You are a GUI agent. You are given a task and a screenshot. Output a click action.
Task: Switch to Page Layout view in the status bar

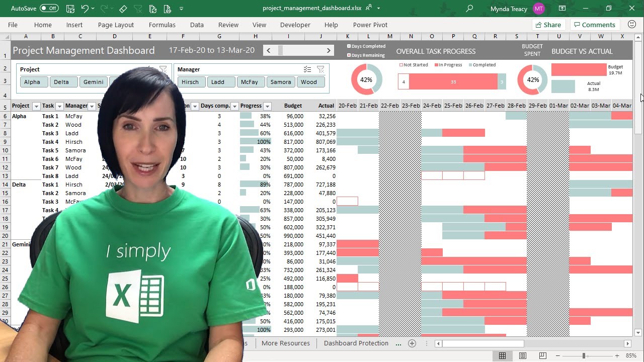(523, 355)
